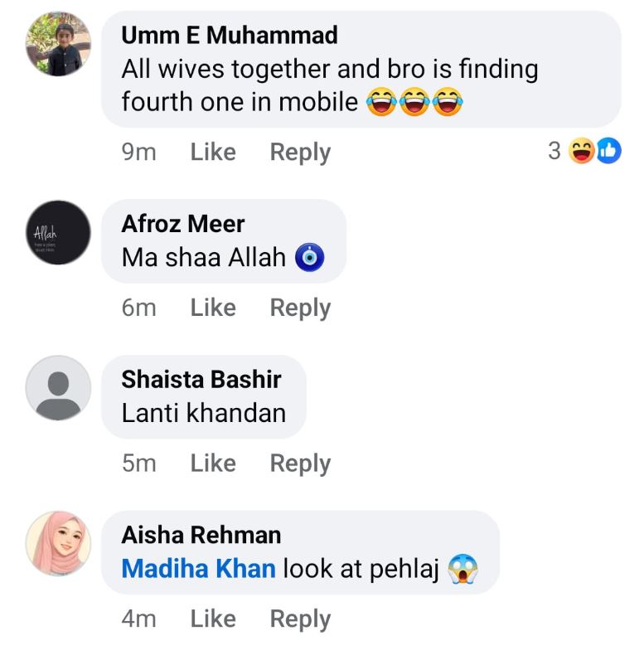Like Umm E Muhammad's comment
Screen dimensions: 644x660
(212, 152)
